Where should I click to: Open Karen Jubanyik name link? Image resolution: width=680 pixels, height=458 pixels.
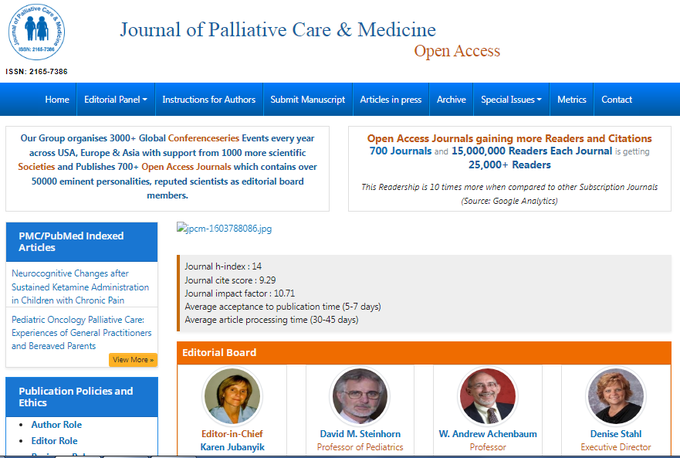[x=232, y=447]
